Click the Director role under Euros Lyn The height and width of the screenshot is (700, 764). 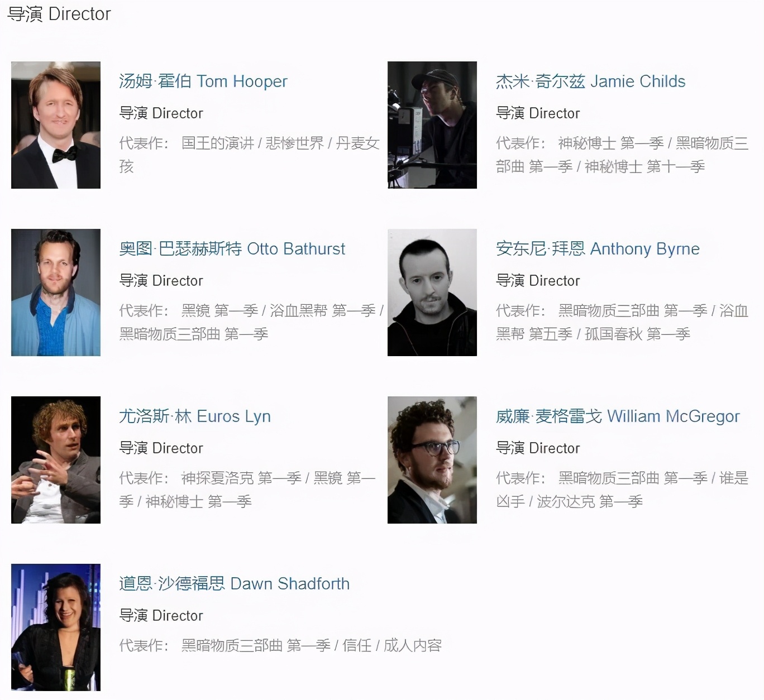tap(161, 448)
